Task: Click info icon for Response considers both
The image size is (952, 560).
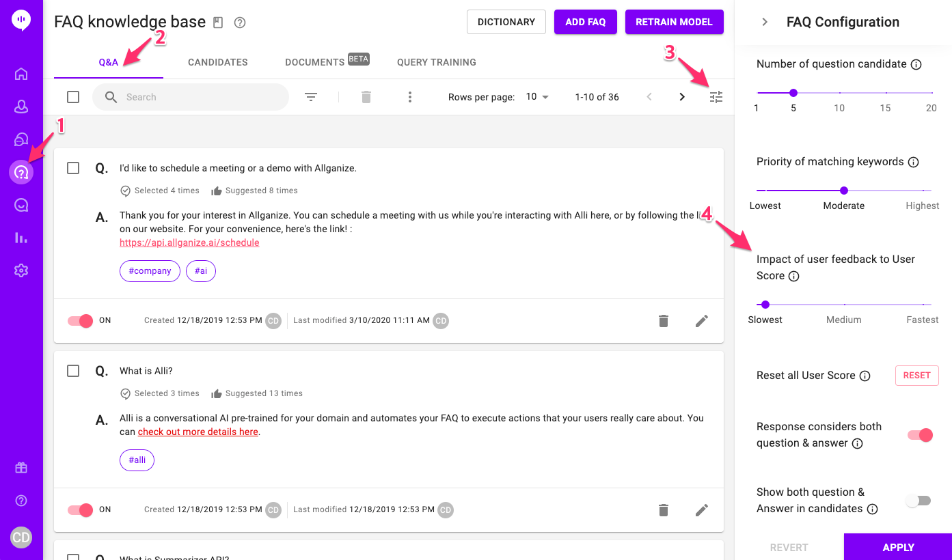Action: pos(858,444)
